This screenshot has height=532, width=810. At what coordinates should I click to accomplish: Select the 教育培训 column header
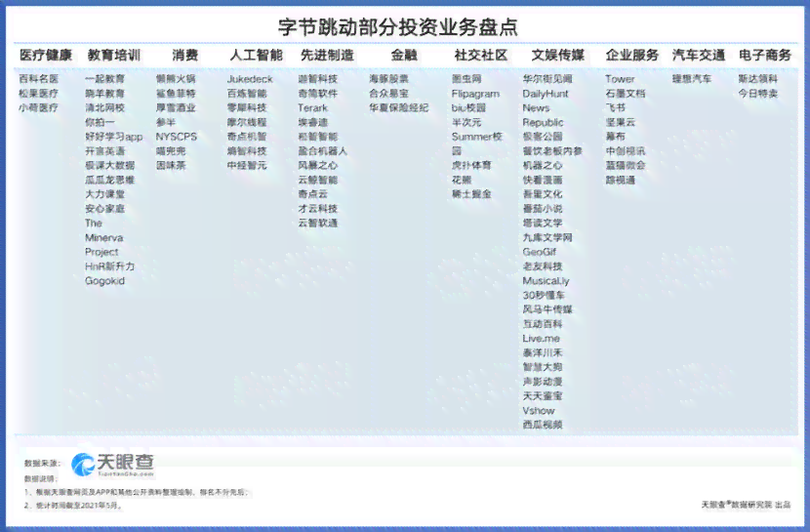coord(113,55)
